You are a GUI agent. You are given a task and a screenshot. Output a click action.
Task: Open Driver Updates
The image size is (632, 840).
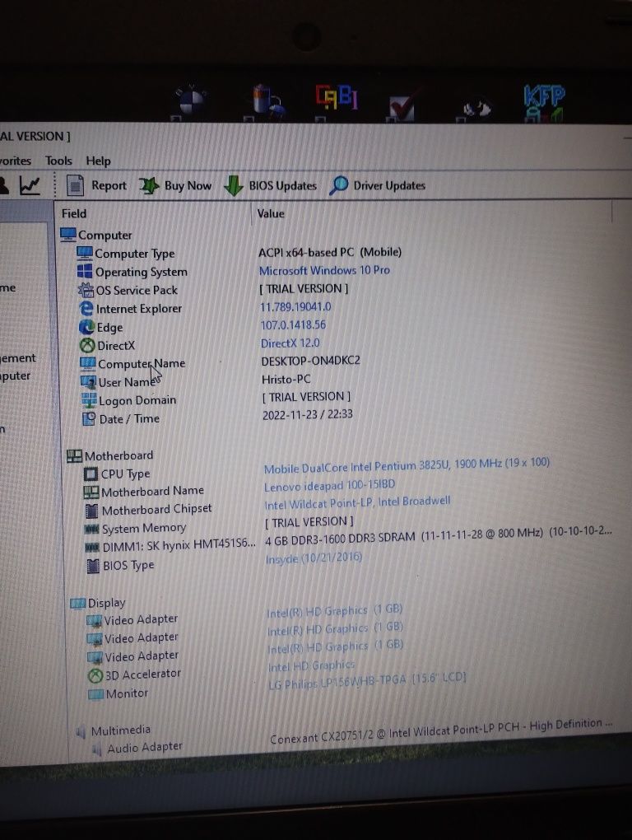coord(377,185)
